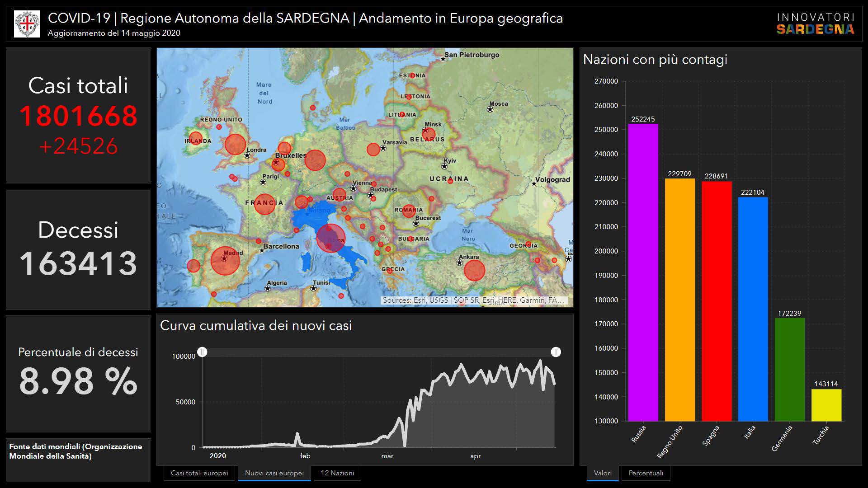Switch to the Casi totali europei tab
This screenshot has height=488, width=868.
(199, 473)
